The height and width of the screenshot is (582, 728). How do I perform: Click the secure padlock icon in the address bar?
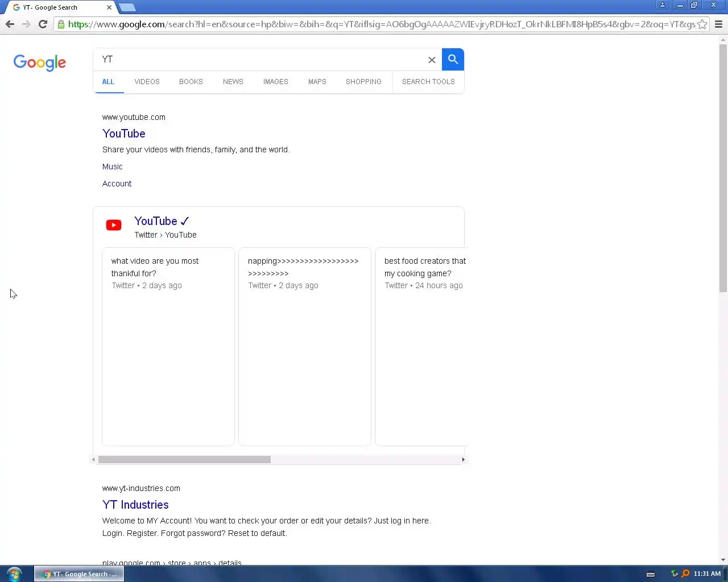click(x=61, y=24)
